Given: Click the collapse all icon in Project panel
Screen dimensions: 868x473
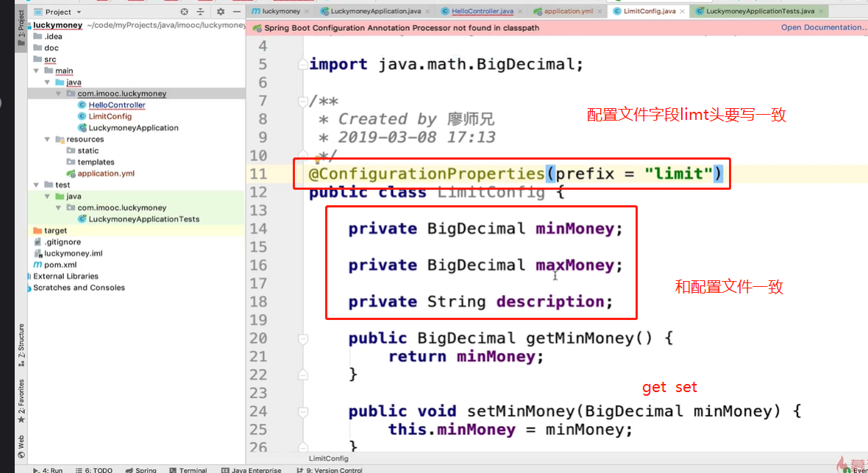Looking at the screenshot, I should tap(200, 12).
